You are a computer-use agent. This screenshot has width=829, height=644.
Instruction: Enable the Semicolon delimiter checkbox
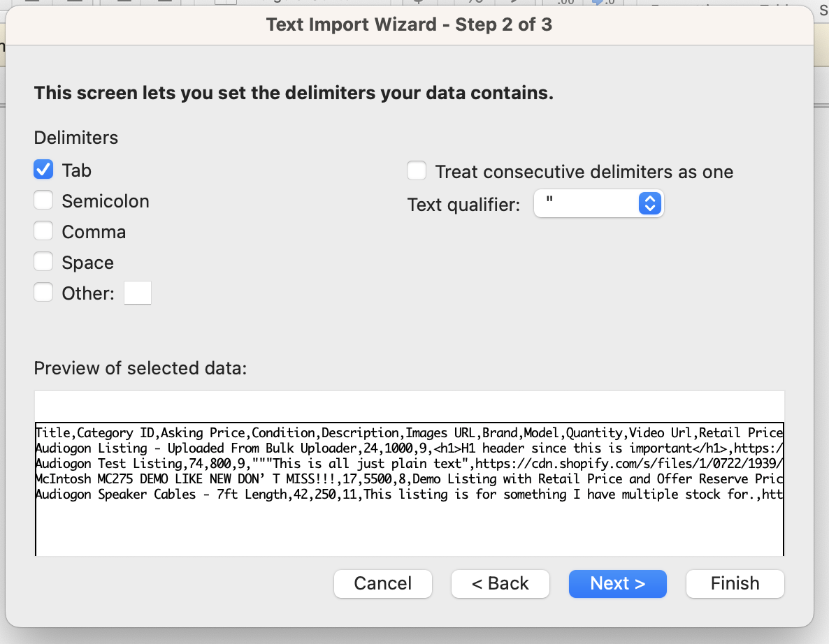[x=43, y=200]
